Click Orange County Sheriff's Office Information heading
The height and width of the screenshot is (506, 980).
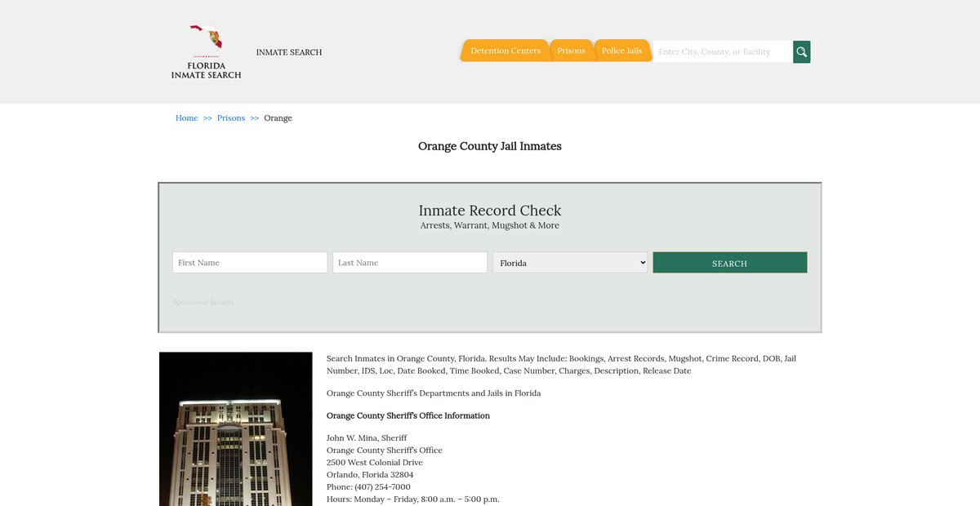[408, 415]
